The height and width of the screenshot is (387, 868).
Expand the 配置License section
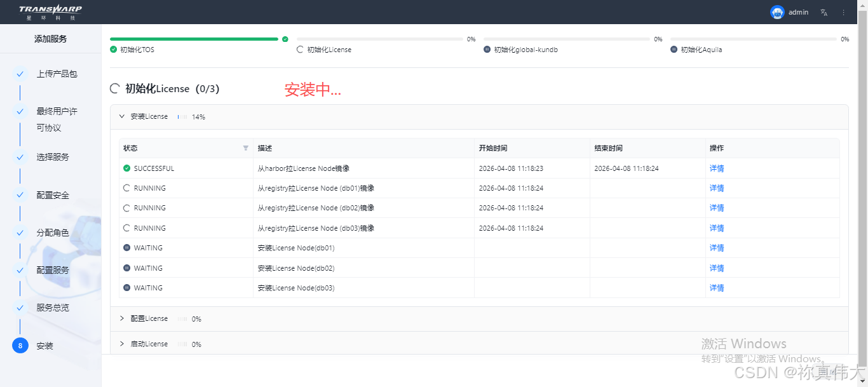(122, 318)
